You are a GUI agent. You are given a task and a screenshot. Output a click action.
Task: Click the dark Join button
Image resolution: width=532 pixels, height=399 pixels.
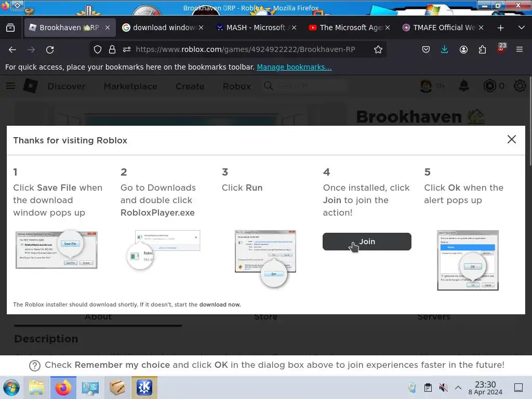(367, 242)
